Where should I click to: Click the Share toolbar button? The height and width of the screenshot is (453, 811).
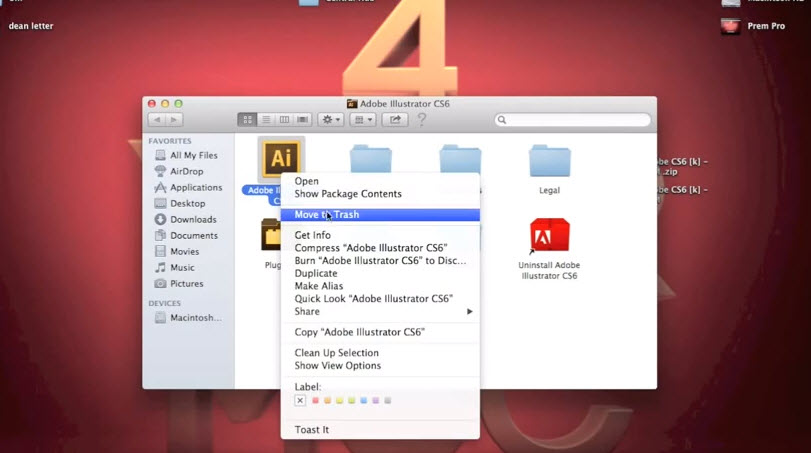pos(395,120)
